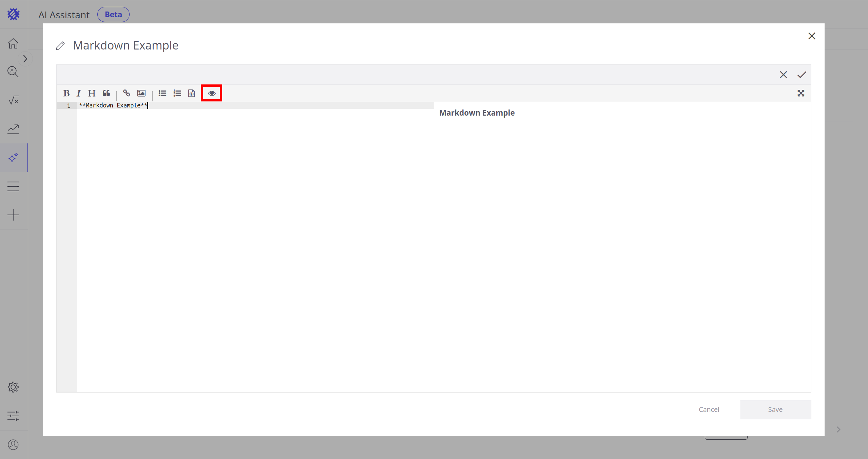The image size is (868, 459).
Task: Click the right chevron behind the dialog
Action: 838,430
